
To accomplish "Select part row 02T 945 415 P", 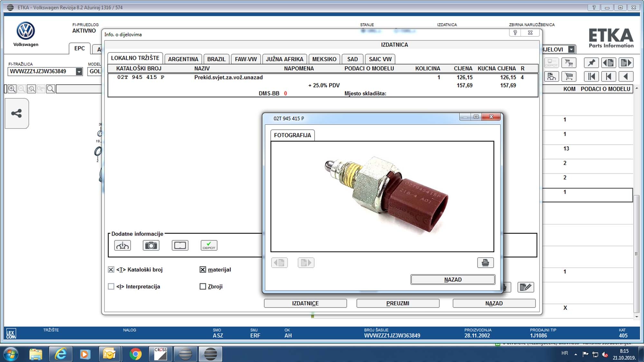I will [323, 77].
